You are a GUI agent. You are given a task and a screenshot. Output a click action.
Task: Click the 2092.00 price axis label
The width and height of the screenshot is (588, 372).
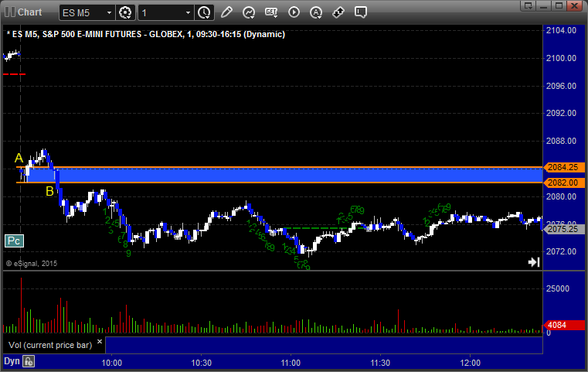pos(561,114)
